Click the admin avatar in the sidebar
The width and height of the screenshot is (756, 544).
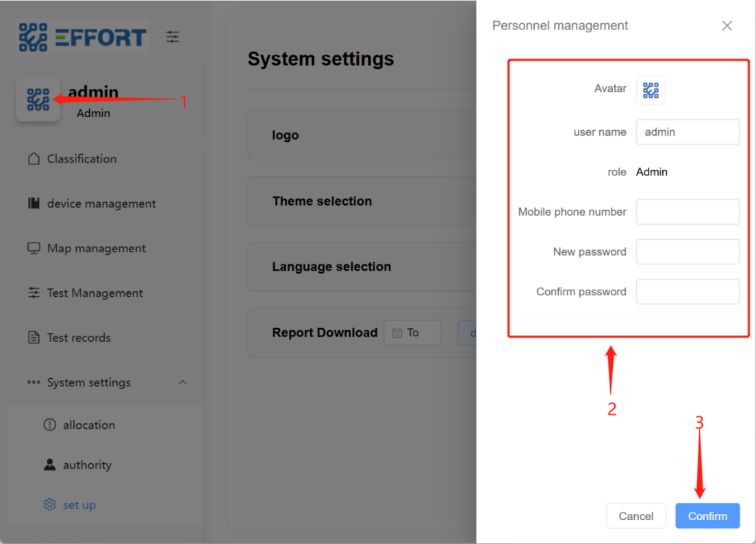point(38,100)
